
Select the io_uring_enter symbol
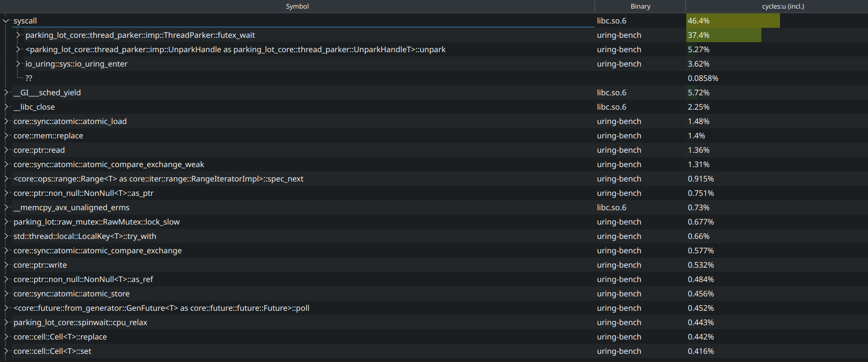pyautogui.click(x=77, y=64)
